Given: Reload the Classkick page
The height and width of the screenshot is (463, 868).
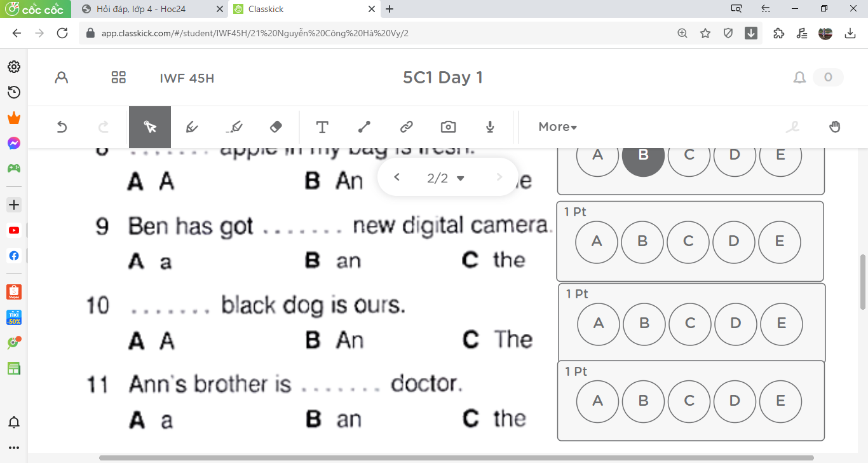Looking at the screenshot, I should coord(62,34).
